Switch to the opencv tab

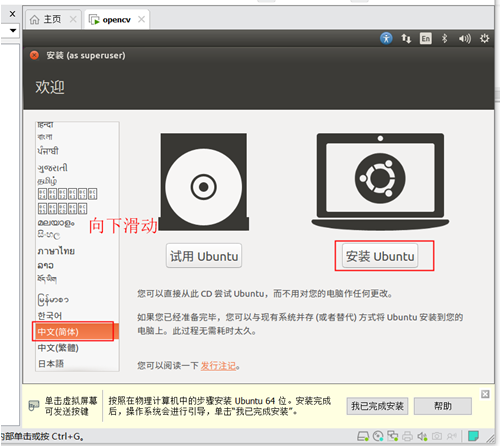tap(117, 20)
